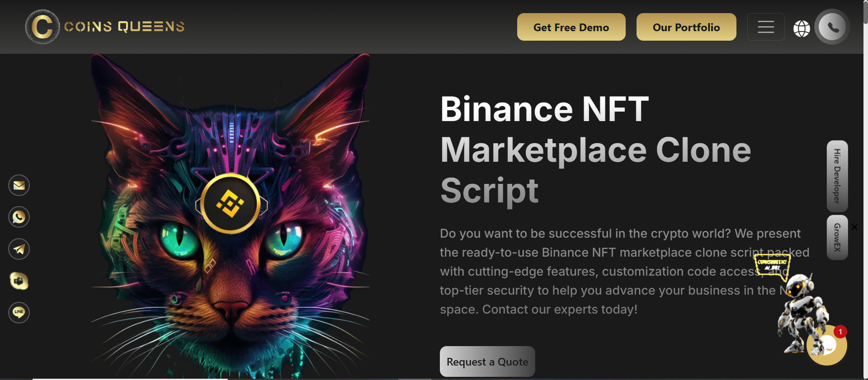
Task: Open Our Portfolio
Action: pos(686,27)
